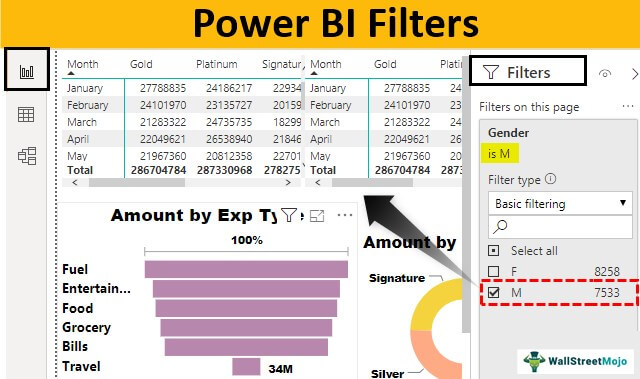Open the Report view icon
Viewport: 640px width, 379px height.
pos(27,72)
